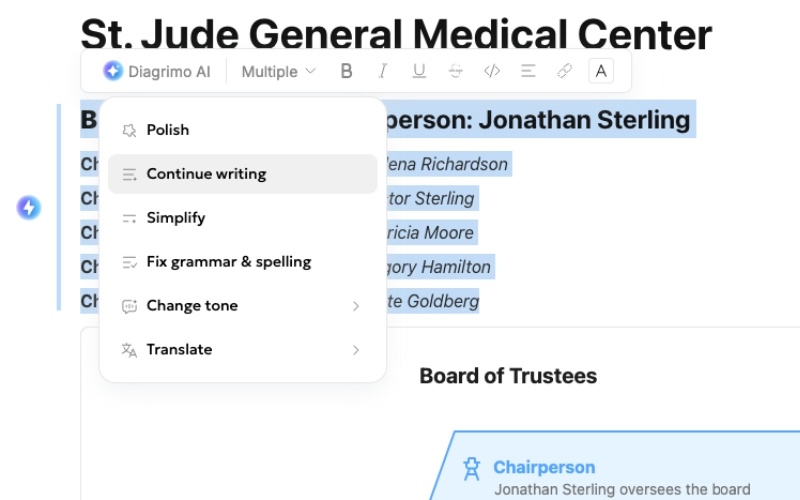Open the Diagrimo AI menu button
Viewport: 800px width, 500px height.
point(155,71)
